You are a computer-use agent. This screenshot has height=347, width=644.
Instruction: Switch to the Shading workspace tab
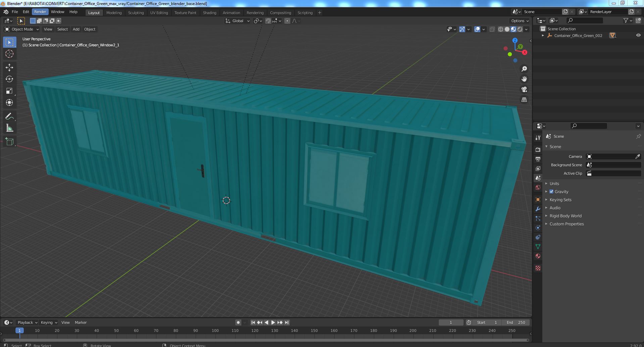(209, 13)
